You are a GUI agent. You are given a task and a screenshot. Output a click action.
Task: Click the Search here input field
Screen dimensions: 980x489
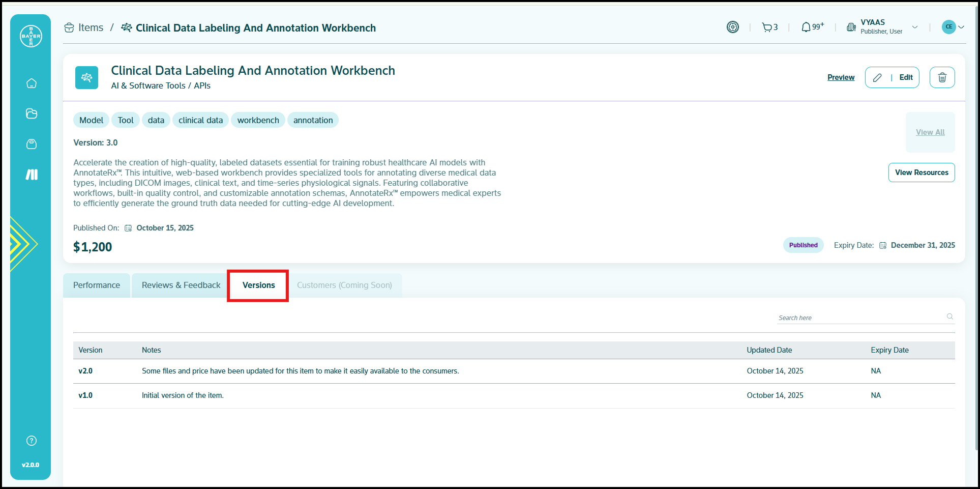tap(860, 318)
